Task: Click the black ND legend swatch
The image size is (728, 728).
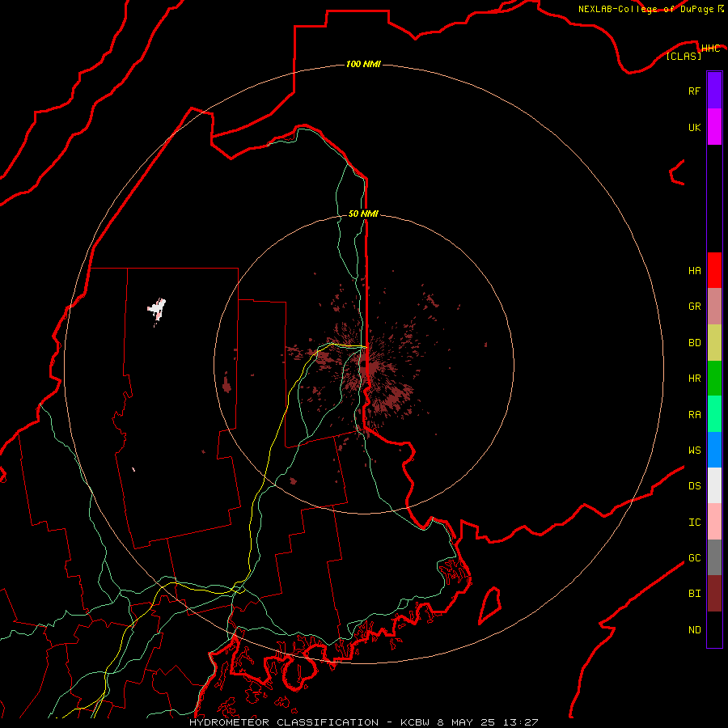Action: [714, 629]
